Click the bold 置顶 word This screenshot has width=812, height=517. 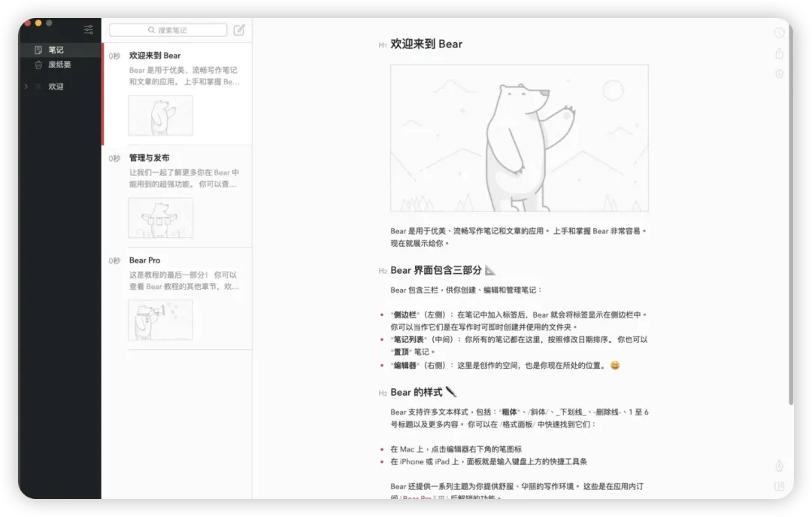tap(401, 352)
